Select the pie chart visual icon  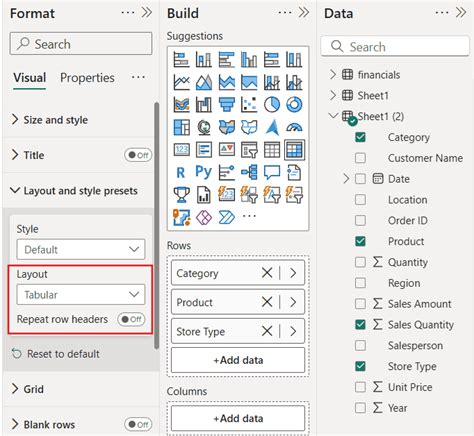272,105
